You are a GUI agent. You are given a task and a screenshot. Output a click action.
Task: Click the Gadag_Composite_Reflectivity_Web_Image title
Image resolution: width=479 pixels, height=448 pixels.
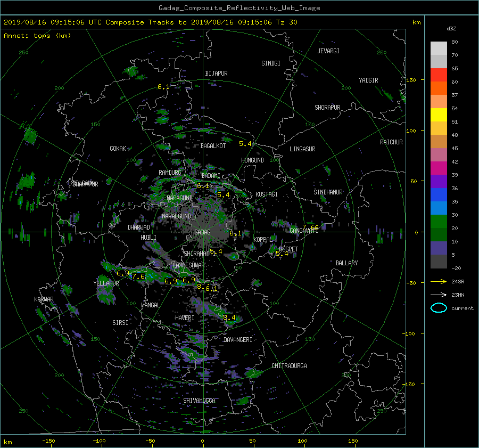pos(239,8)
